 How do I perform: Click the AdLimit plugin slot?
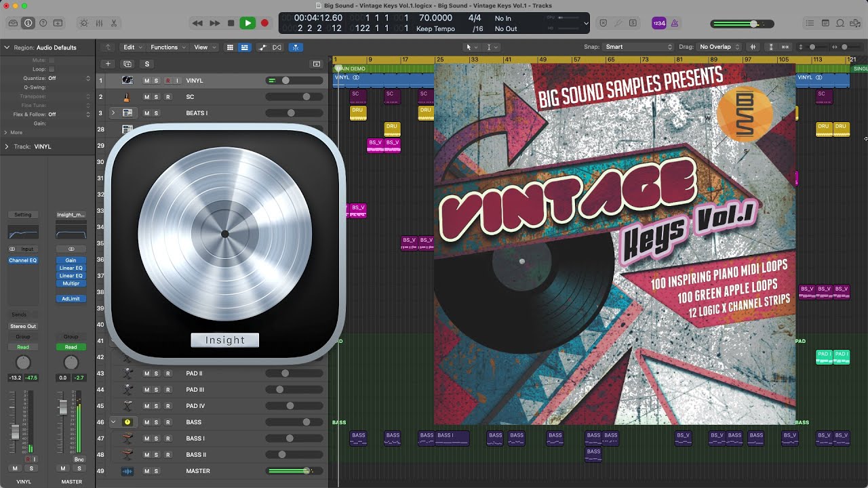(x=71, y=299)
